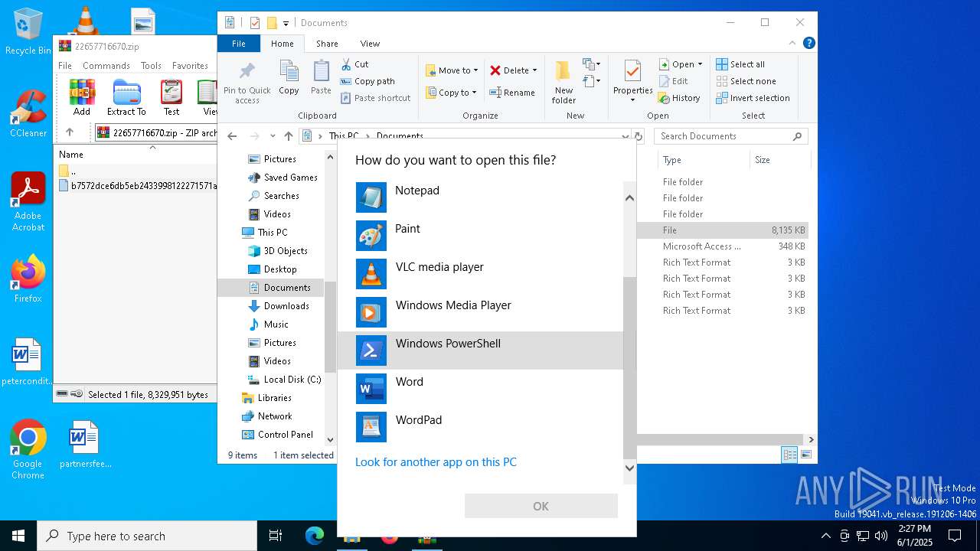This screenshot has width=980, height=551.
Task: Click History in the Open group
Action: (679, 98)
